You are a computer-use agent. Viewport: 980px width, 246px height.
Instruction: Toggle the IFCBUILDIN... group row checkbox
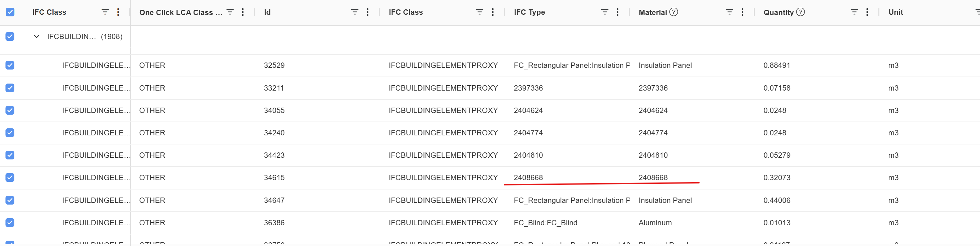10,36
